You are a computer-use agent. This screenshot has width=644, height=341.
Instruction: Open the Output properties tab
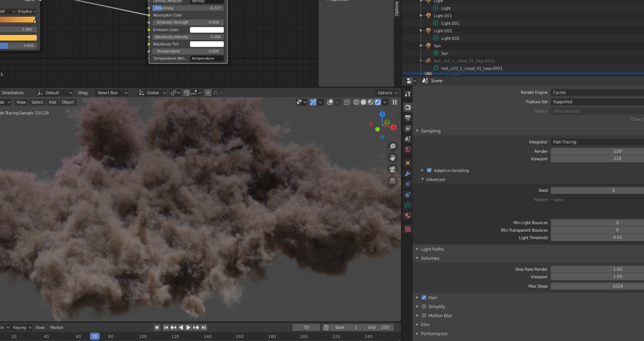(408, 118)
